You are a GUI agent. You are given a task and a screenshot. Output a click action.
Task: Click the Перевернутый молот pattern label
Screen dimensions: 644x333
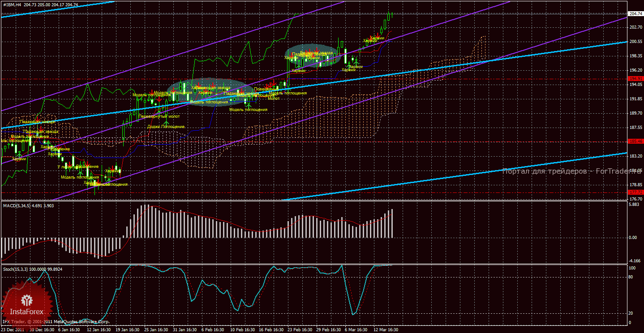159,116
